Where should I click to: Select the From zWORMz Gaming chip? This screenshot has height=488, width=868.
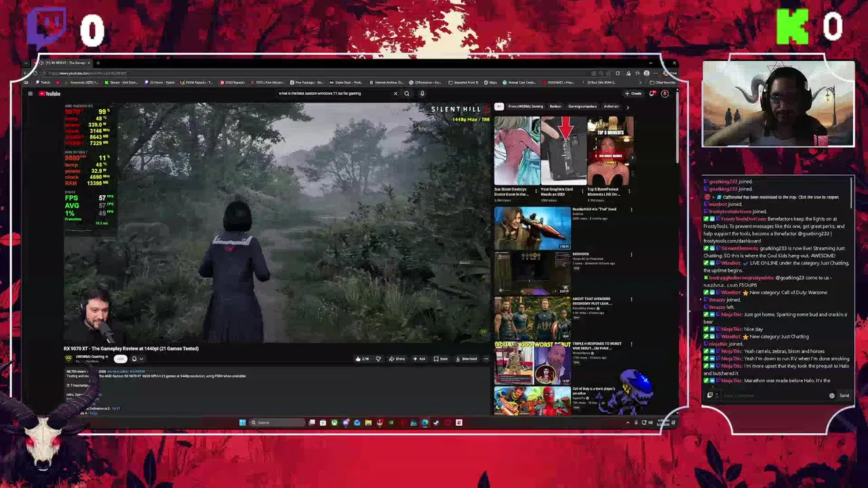coord(526,106)
